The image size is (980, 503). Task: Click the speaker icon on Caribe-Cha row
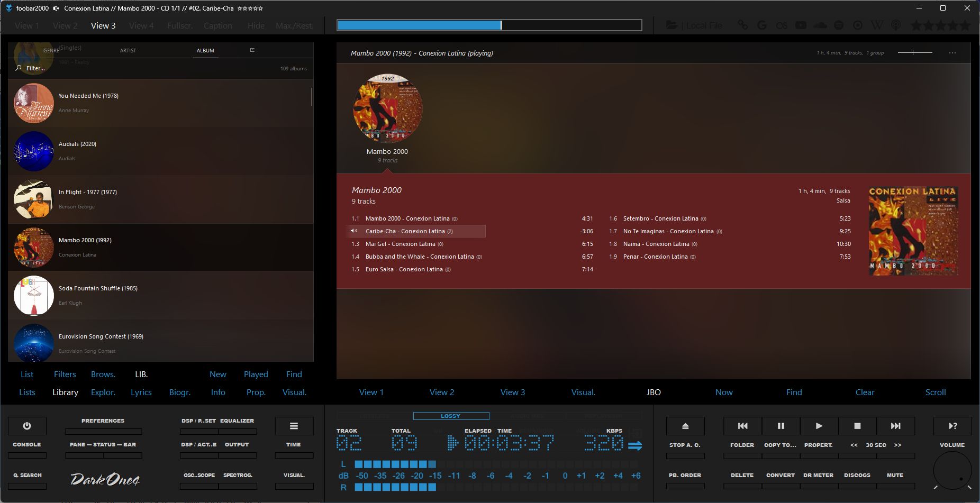pyautogui.click(x=354, y=231)
